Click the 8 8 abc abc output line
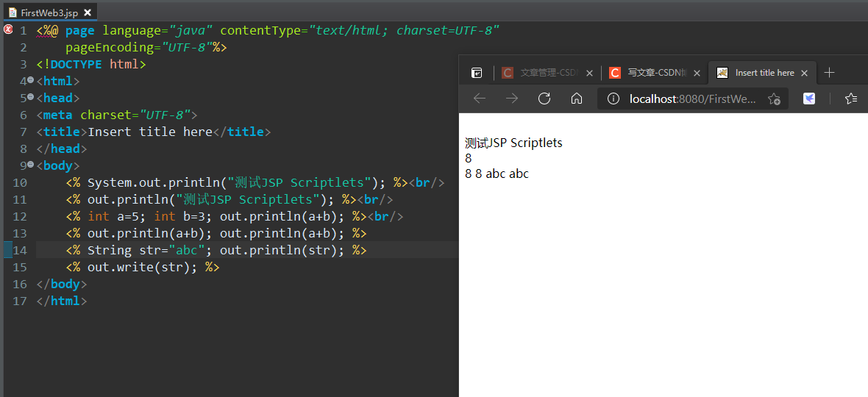 coord(497,174)
